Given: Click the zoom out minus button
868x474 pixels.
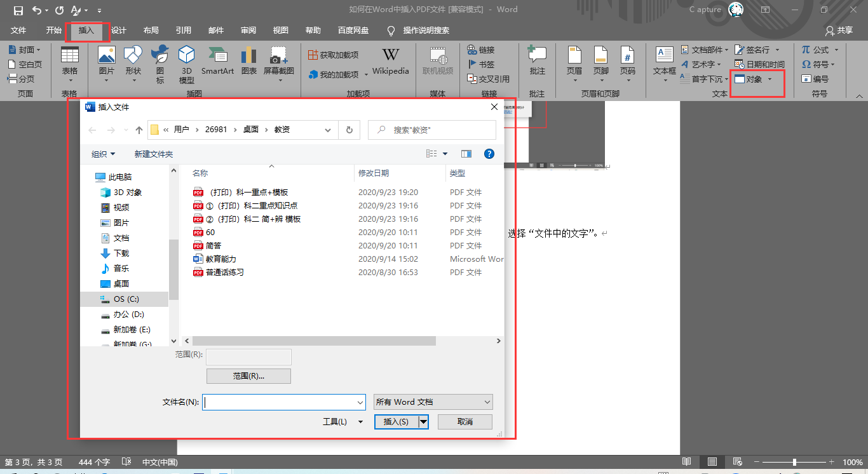Looking at the screenshot, I should pyautogui.click(x=757, y=462).
